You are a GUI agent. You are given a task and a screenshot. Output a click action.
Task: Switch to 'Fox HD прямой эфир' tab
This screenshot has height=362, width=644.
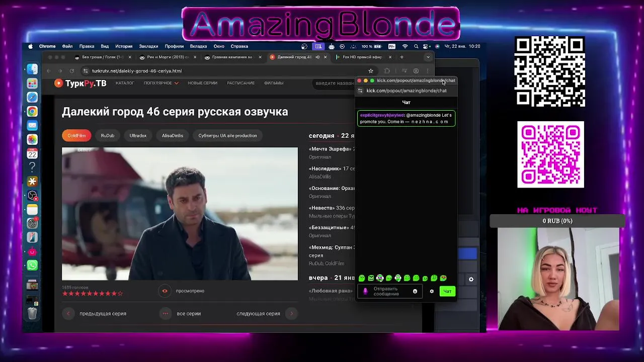(362, 57)
